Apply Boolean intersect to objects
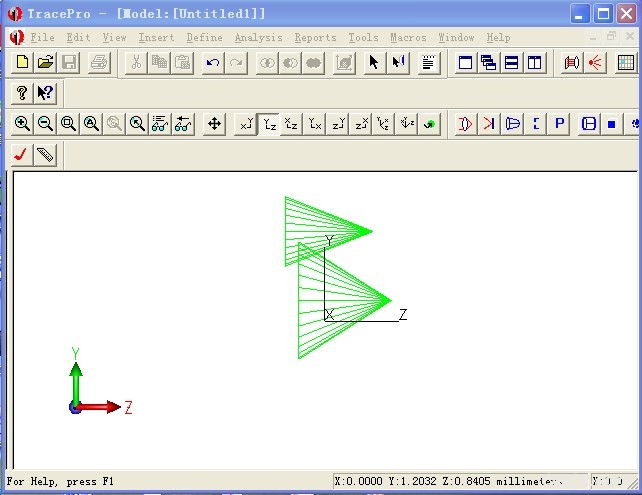Viewport: 642px width, 495px height. click(x=267, y=63)
